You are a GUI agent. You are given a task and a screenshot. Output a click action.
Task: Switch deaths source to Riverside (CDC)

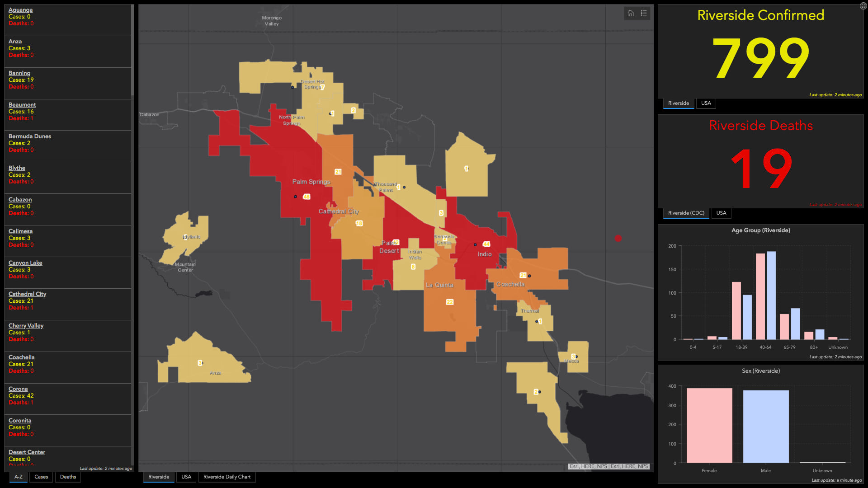686,213
